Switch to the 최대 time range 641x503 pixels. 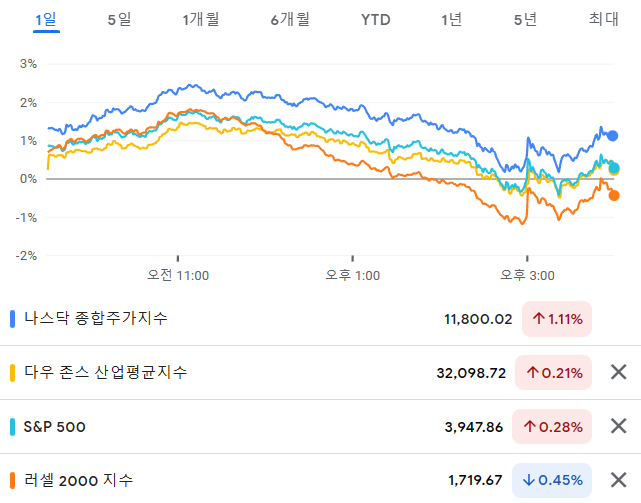(603, 20)
